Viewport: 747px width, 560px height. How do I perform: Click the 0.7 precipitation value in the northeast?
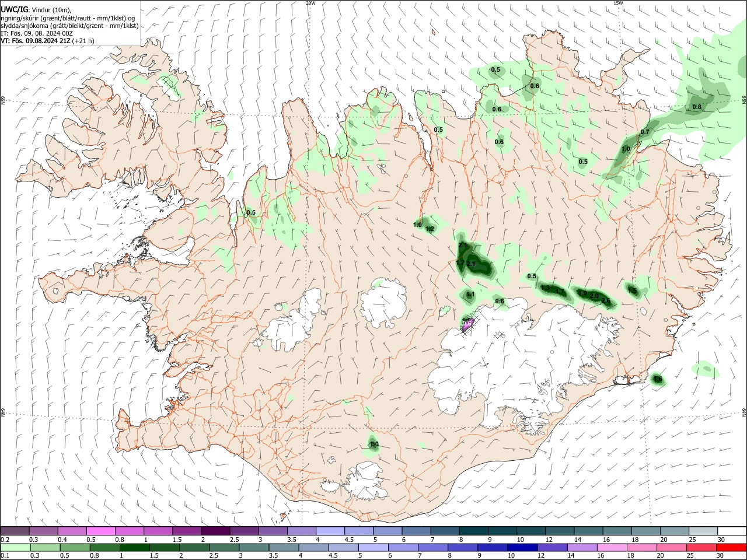pyautogui.click(x=645, y=132)
